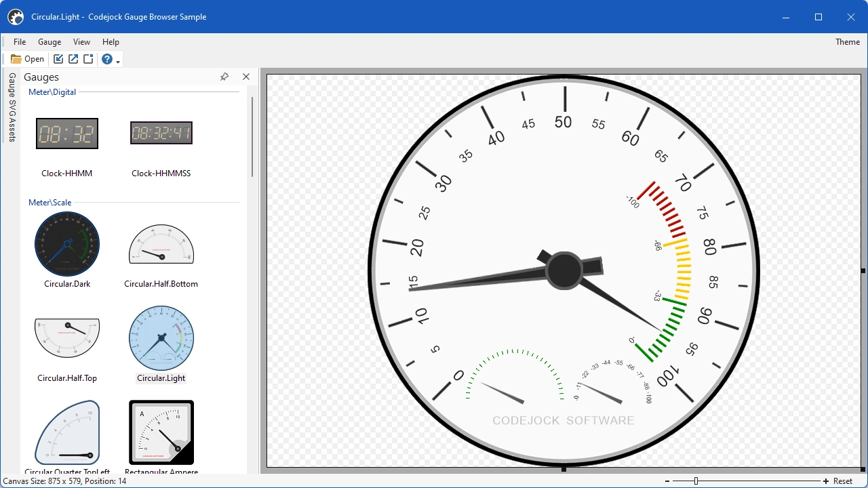Select the Circular.Half.Top gauge thumbnail
The height and width of the screenshot is (488, 868).
67,338
